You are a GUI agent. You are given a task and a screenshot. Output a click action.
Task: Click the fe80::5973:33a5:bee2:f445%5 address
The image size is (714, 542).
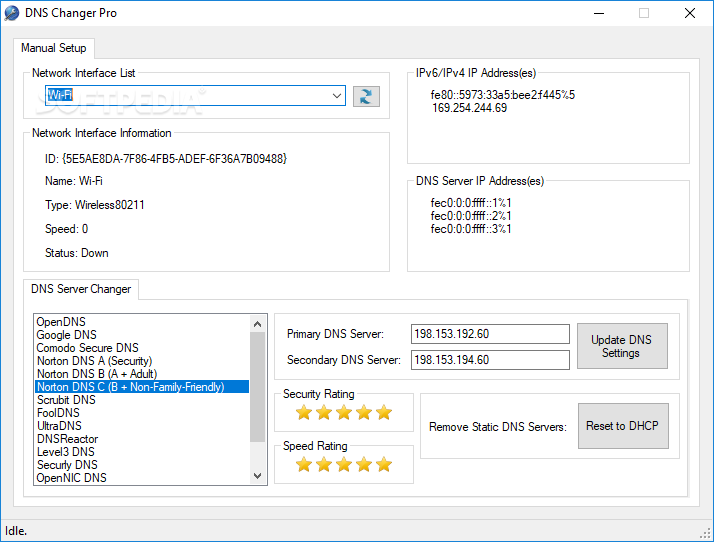(x=503, y=95)
